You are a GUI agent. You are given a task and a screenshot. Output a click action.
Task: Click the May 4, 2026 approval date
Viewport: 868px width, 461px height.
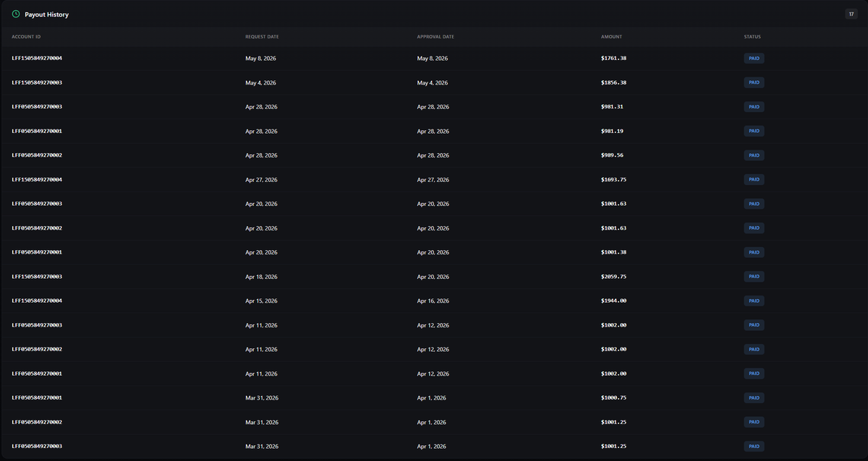433,83
